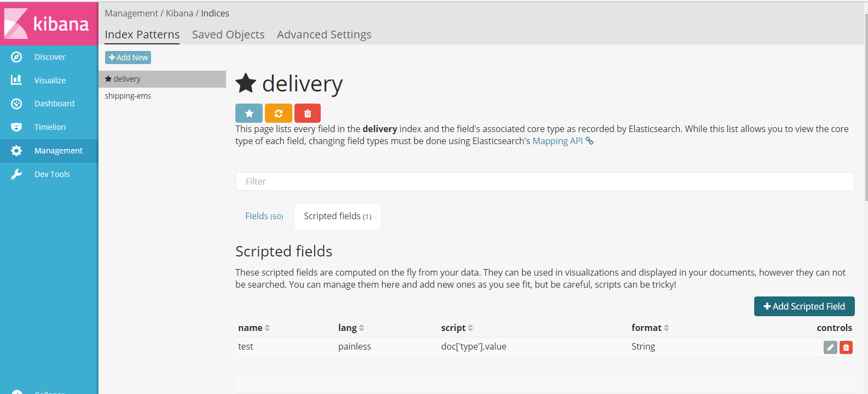Screen dimensions: 868x394
Task: Click test name cell
Action: (246, 347)
